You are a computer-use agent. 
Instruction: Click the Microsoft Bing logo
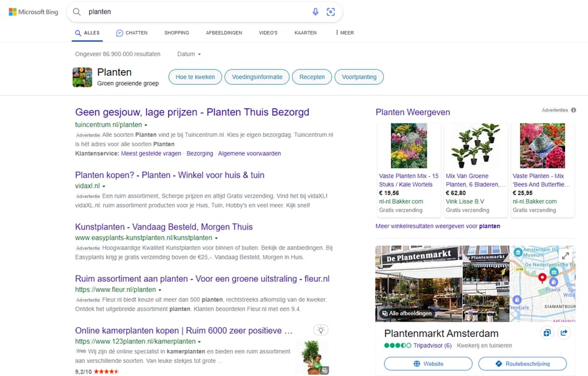click(33, 11)
